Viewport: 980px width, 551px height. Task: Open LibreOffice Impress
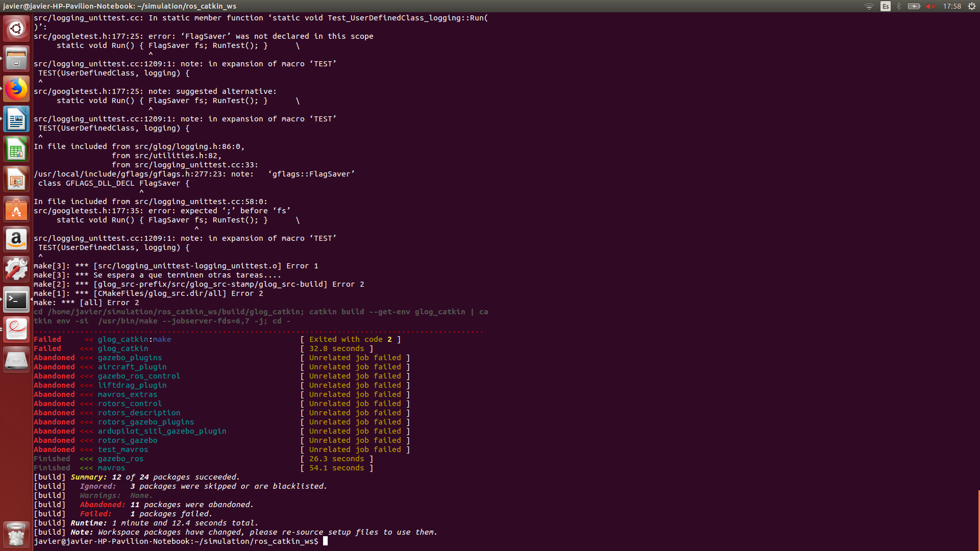click(x=16, y=179)
